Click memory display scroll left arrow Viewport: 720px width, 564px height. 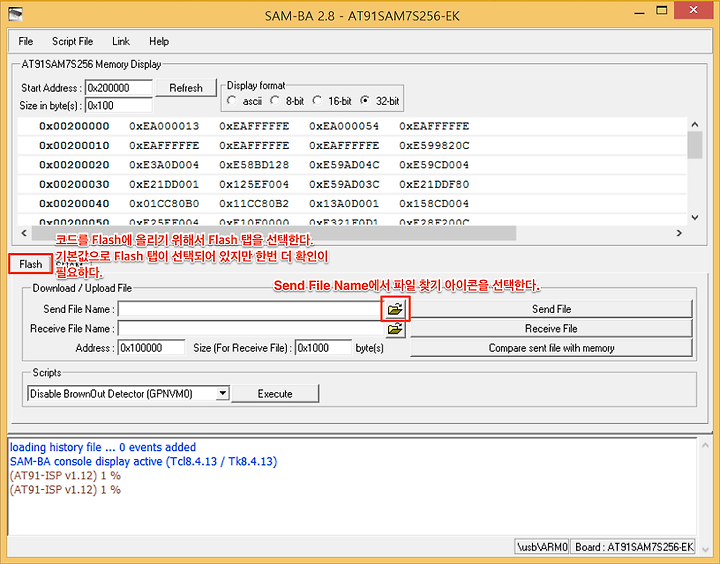point(24,233)
